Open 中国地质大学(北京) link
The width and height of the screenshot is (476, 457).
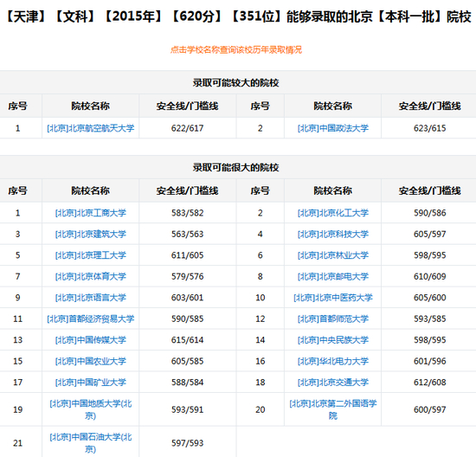[91, 409]
